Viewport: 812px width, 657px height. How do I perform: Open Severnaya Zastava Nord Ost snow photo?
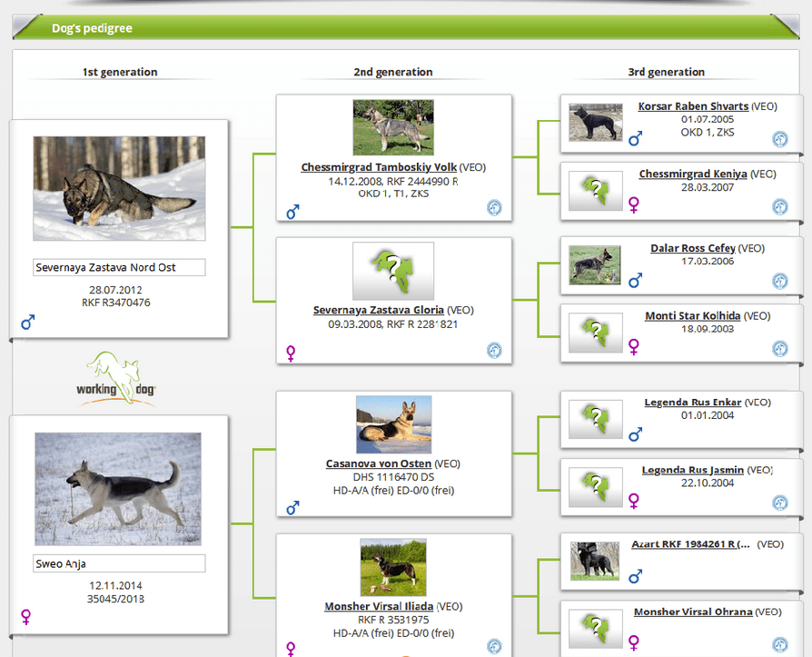[x=118, y=188]
